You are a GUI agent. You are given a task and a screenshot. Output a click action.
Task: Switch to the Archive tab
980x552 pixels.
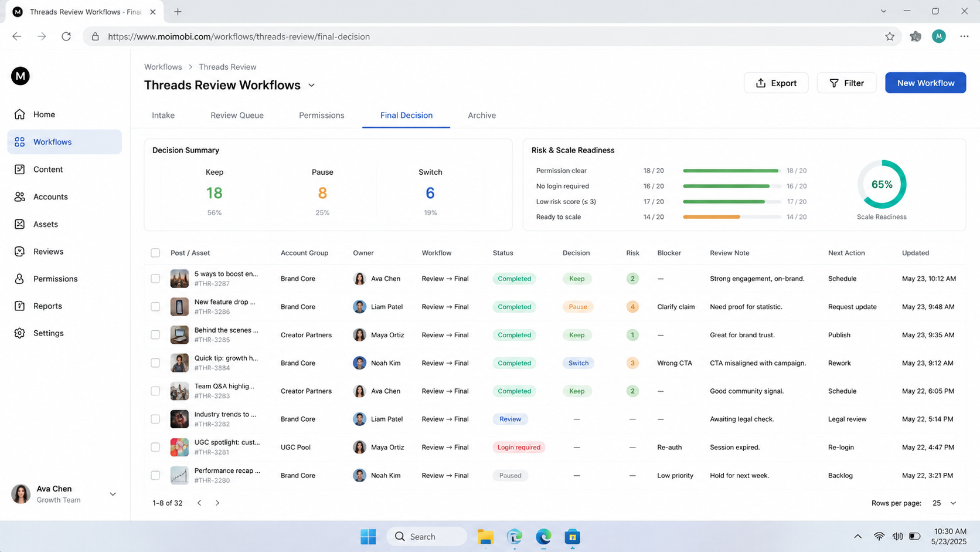(482, 115)
